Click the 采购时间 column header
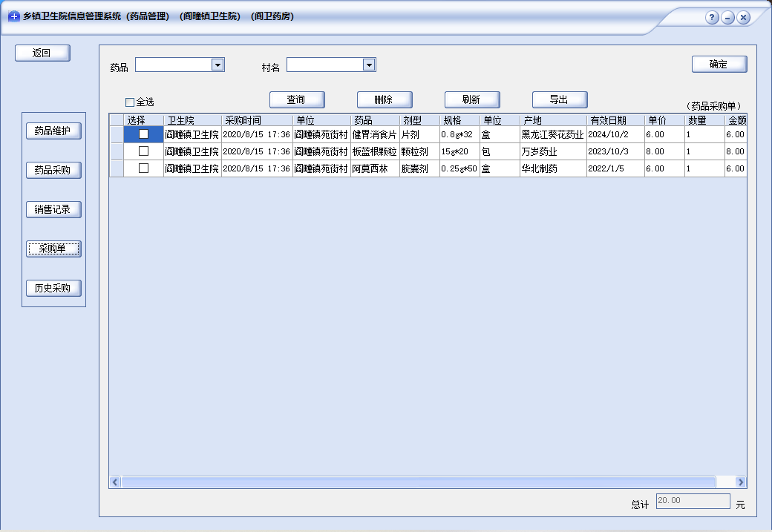The image size is (772, 532). pos(257,120)
